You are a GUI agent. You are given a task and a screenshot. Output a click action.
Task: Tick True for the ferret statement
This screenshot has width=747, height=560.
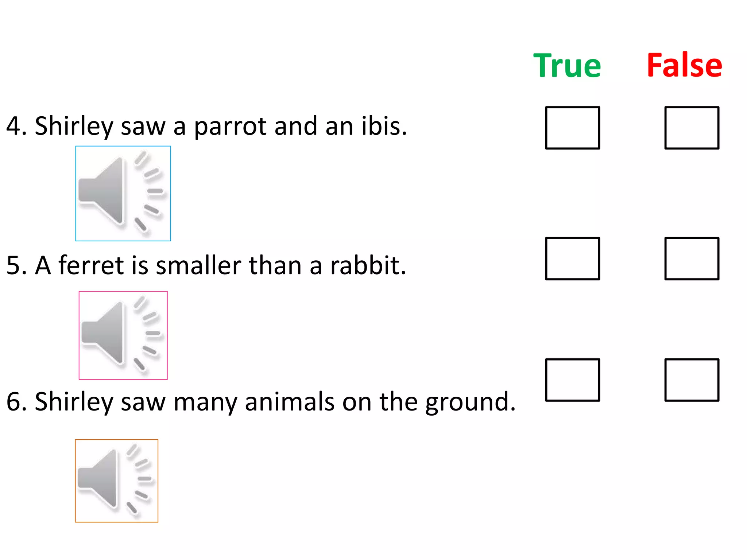[572, 258]
